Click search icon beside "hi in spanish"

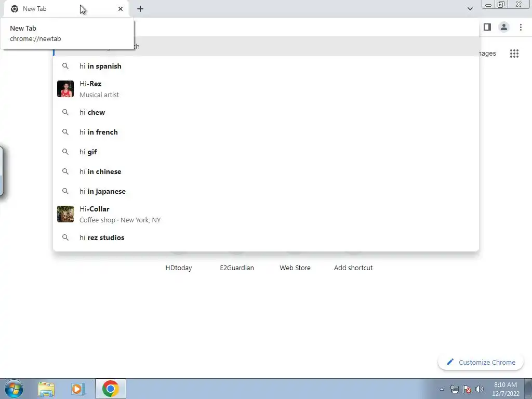tap(65, 66)
